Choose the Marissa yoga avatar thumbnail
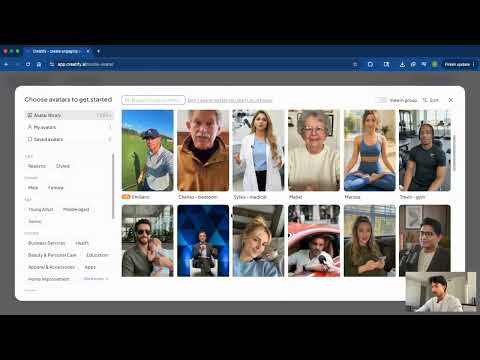Image resolution: width=480 pixels, height=360 pixels. pyautogui.click(x=370, y=150)
